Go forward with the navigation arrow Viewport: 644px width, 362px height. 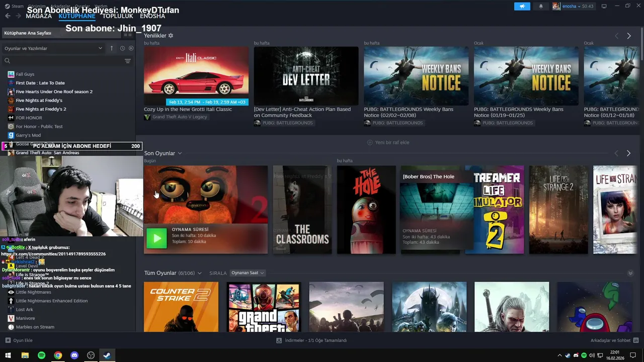(19, 16)
